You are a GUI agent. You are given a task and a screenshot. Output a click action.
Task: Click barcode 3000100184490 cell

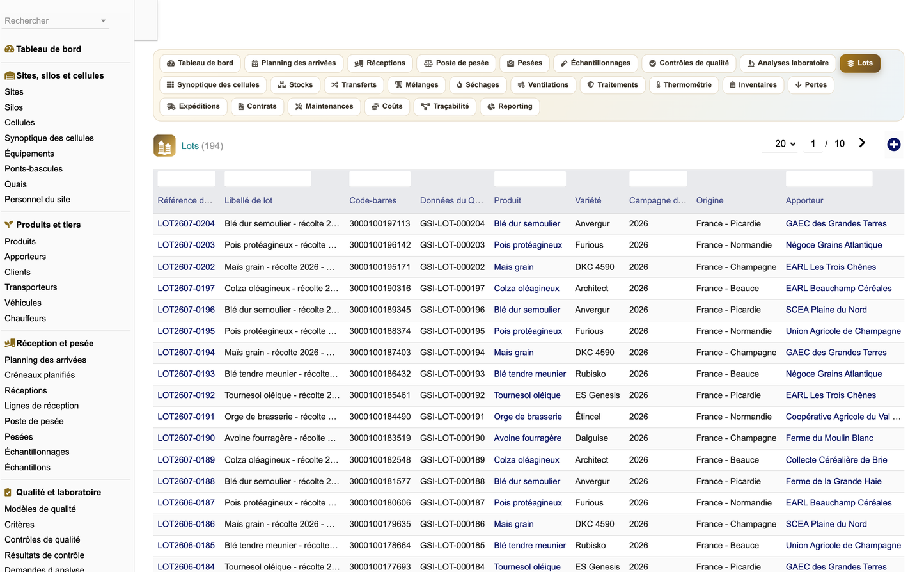[x=380, y=417]
